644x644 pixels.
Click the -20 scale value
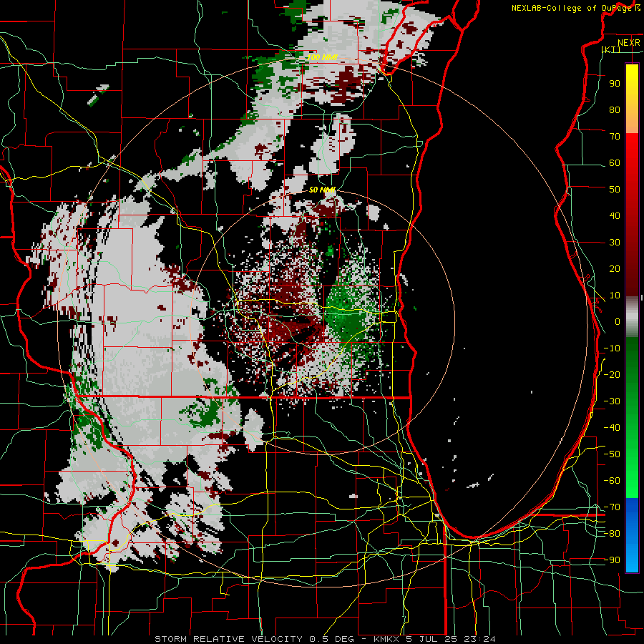tap(612, 375)
